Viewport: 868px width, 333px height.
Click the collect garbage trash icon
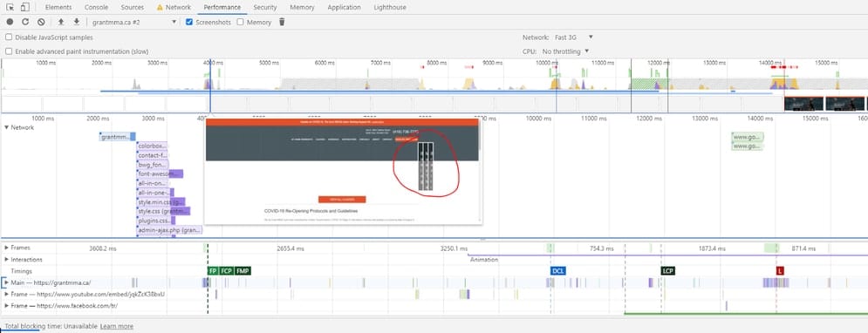click(282, 22)
